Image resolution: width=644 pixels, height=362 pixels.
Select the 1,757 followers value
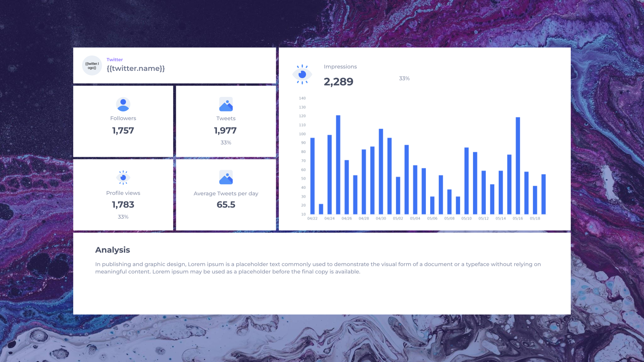click(x=123, y=131)
